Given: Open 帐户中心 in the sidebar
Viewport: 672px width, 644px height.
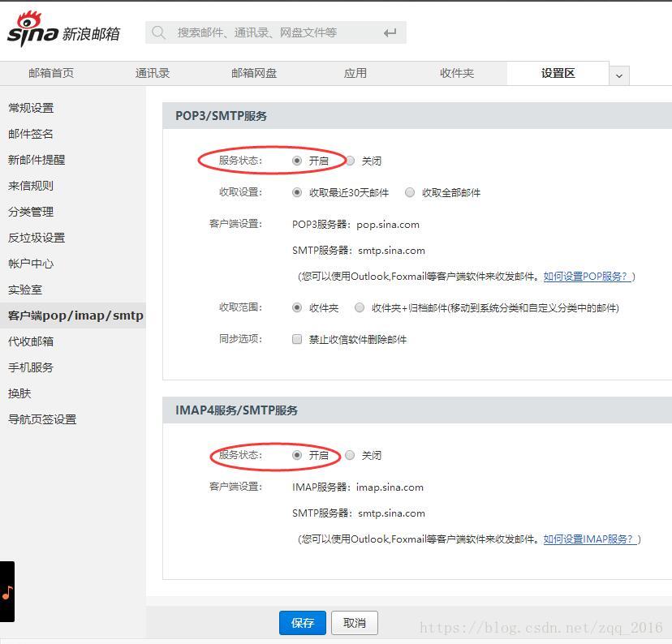Looking at the screenshot, I should click(x=31, y=264).
